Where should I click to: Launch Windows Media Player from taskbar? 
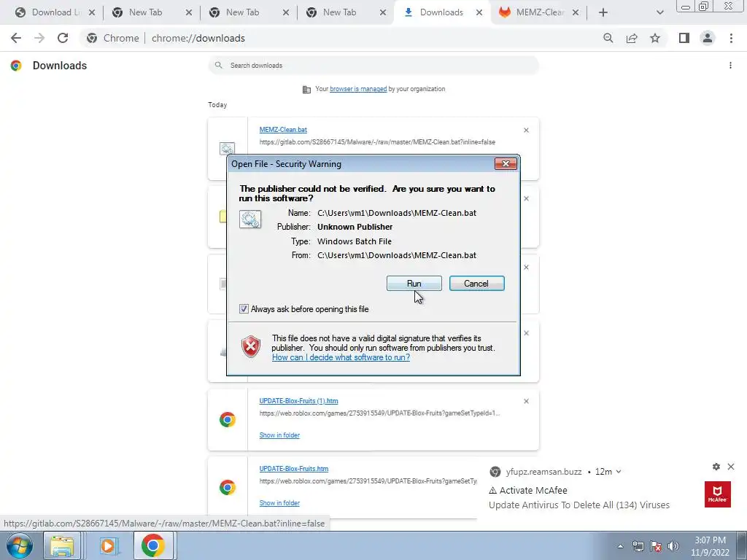tap(109, 545)
